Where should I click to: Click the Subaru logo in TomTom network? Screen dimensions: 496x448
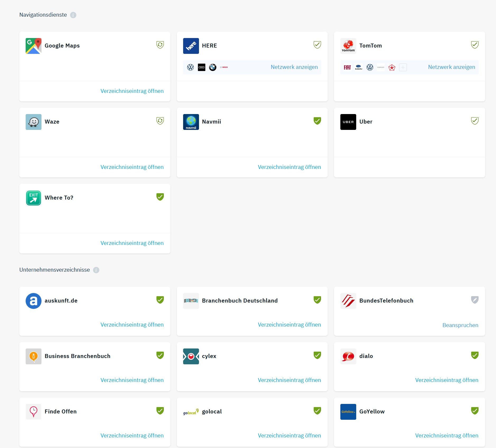coord(359,67)
